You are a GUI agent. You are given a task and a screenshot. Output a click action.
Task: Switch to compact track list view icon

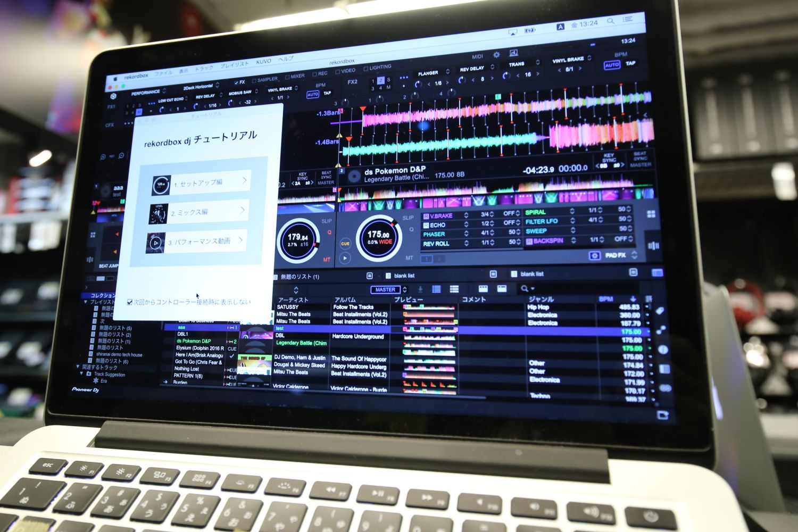[x=436, y=289]
